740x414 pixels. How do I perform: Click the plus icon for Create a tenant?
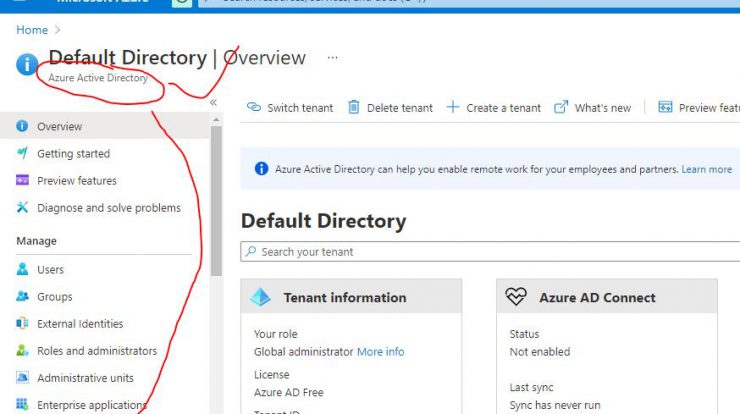453,107
